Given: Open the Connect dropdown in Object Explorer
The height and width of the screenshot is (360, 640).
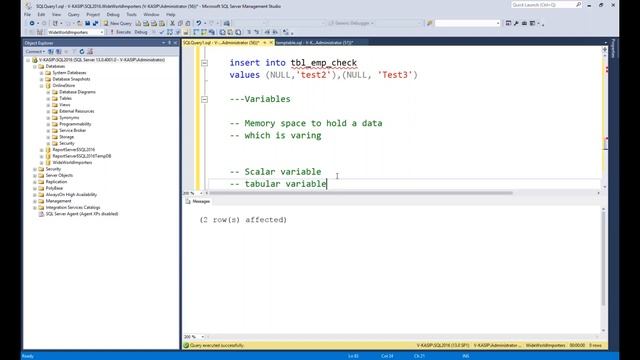Looking at the screenshot, I should point(35,51).
